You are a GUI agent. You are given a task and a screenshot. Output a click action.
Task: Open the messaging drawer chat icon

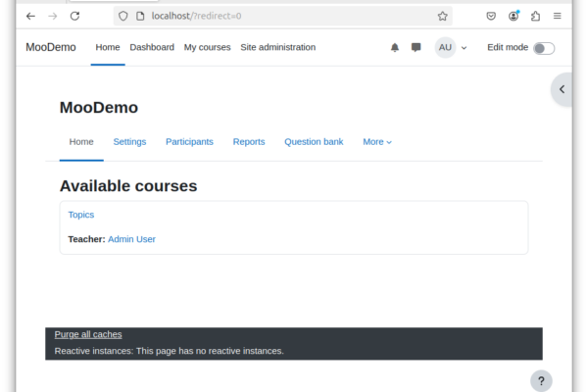[416, 47]
